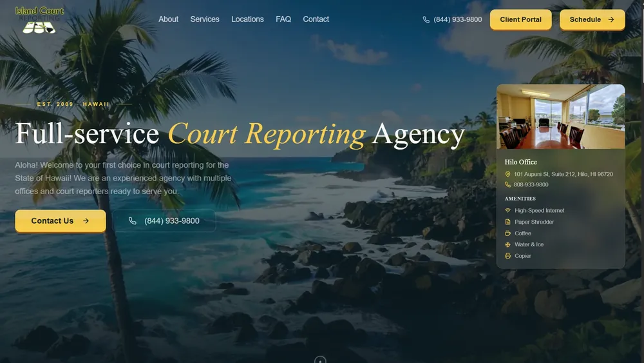Click the hero (844) 933-9800 phone button
644x363 pixels.
pyautogui.click(x=164, y=221)
